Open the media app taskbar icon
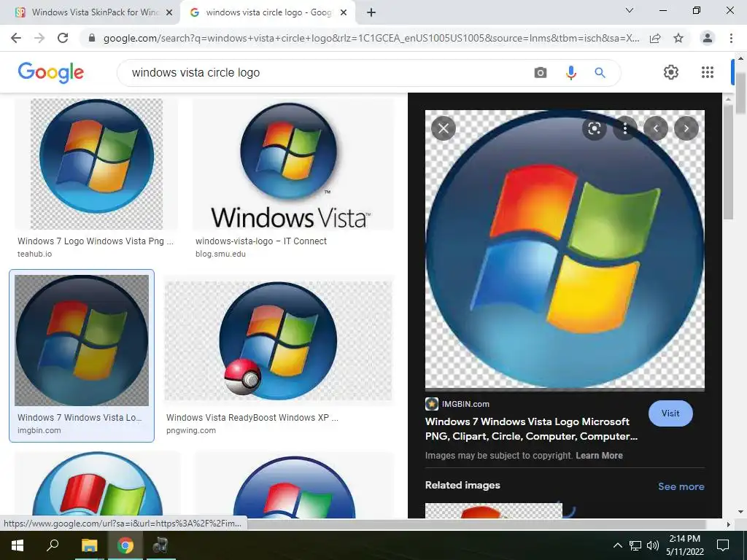The image size is (747, 560). click(160, 545)
